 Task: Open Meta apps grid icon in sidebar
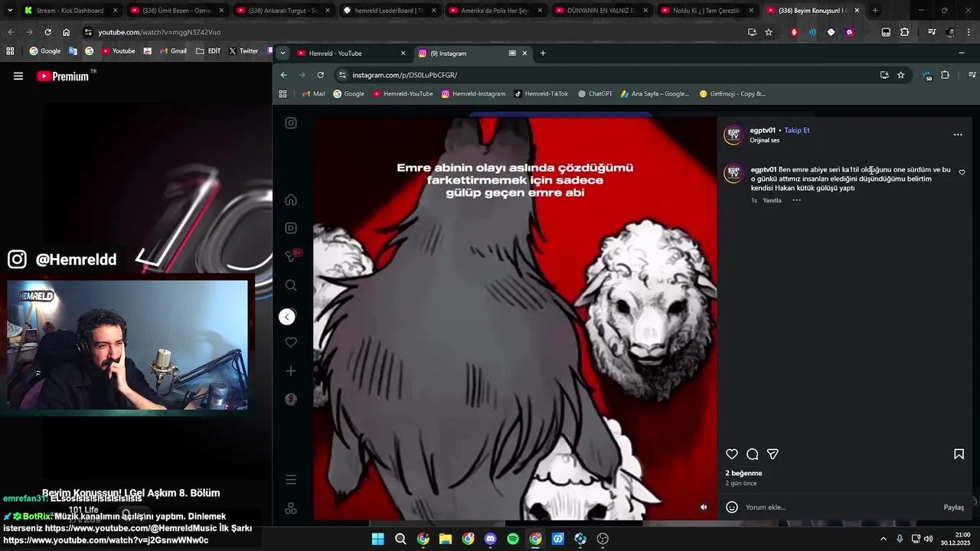[291, 508]
